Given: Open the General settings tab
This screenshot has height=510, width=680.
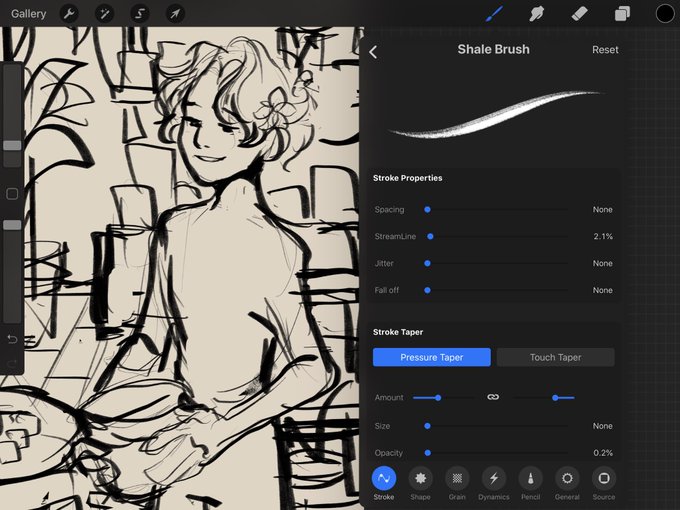Looking at the screenshot, I should click(x=567, y=484).
